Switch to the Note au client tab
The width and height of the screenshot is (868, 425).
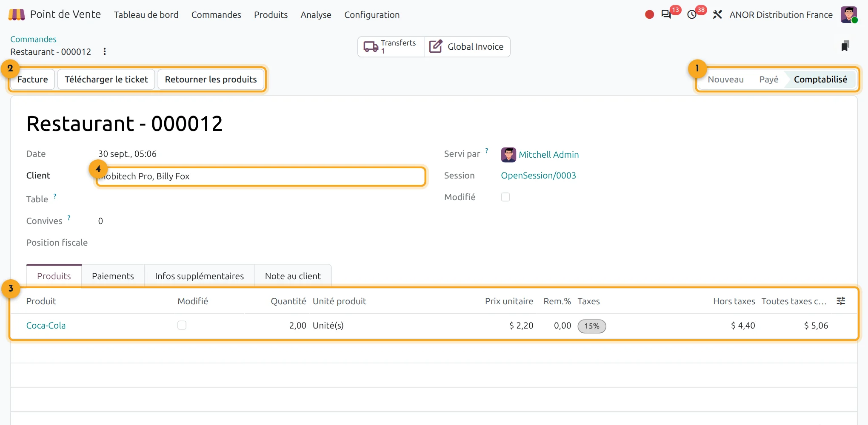(x=293, y=276)
